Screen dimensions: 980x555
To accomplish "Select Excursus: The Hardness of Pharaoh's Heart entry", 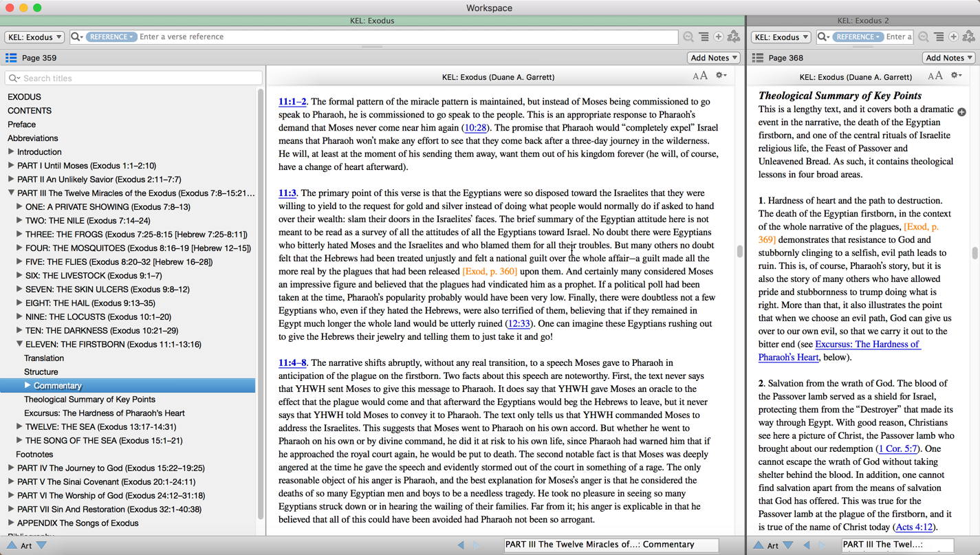I will click(x=105, y=413).
